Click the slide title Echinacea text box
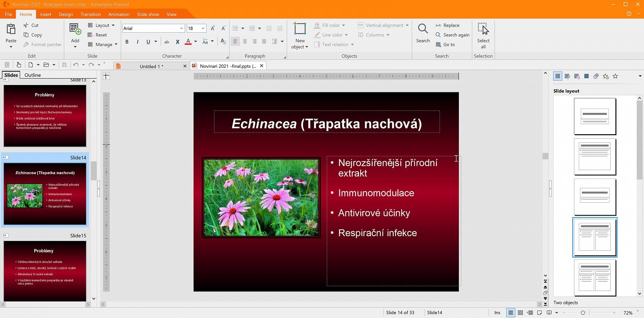This screenshot has height=318, width=644. point(327,122)
